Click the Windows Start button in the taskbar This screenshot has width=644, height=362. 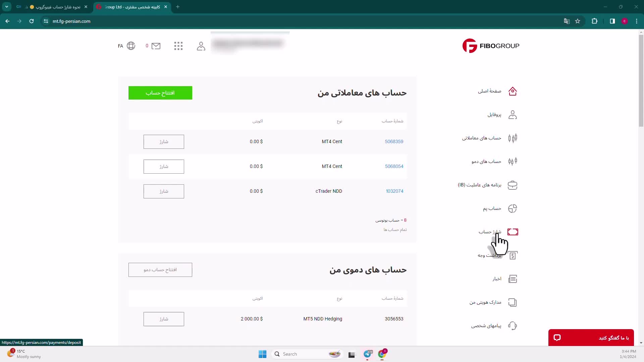pyautogui.click(x=262, y=354)
